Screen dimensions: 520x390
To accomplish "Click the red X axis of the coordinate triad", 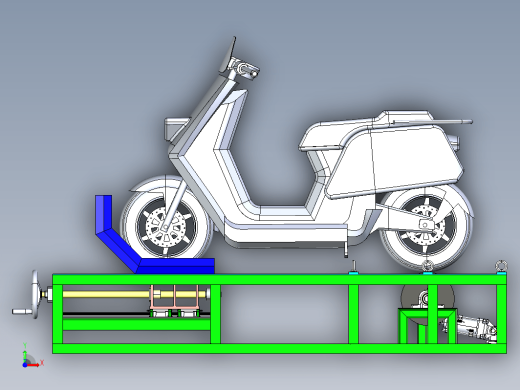I will [34, 365].
